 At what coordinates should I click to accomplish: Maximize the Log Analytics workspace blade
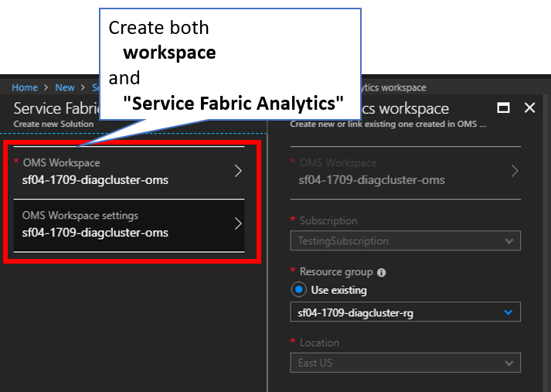pos(504,107)
